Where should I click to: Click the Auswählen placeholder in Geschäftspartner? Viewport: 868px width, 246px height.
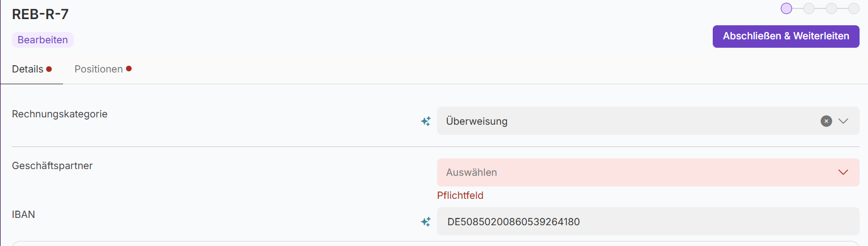[471, 172]
